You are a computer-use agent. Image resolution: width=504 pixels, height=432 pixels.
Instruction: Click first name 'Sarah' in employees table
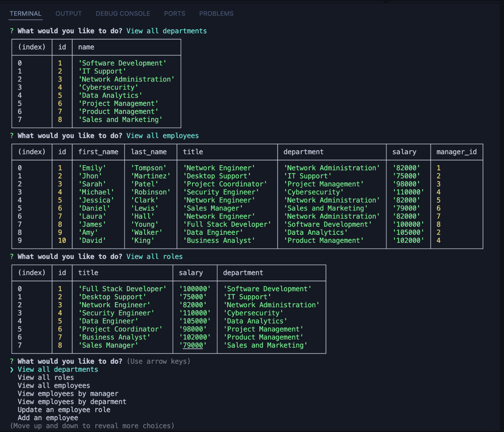pyautogui.click(x=92, y=184)
